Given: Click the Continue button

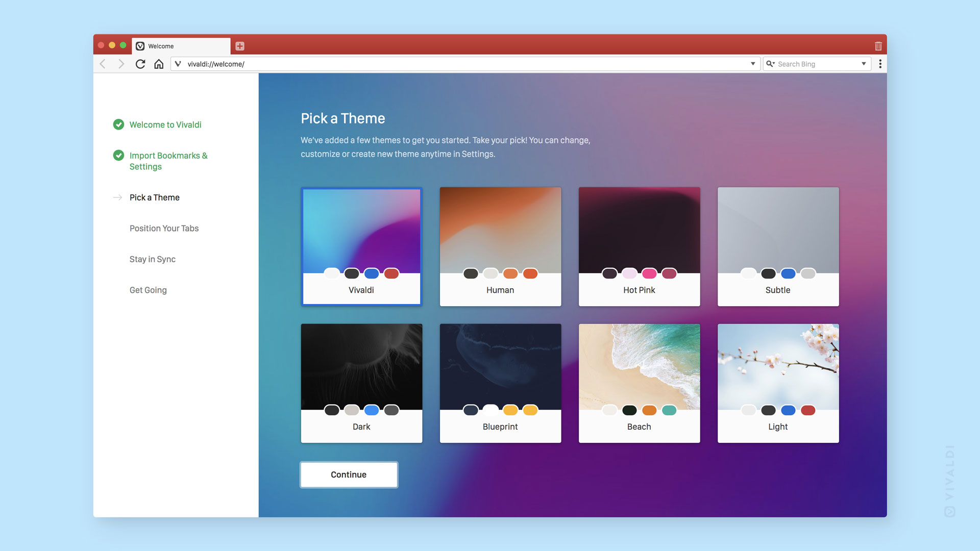Looking at the screenshot, I should coord(348,474).
